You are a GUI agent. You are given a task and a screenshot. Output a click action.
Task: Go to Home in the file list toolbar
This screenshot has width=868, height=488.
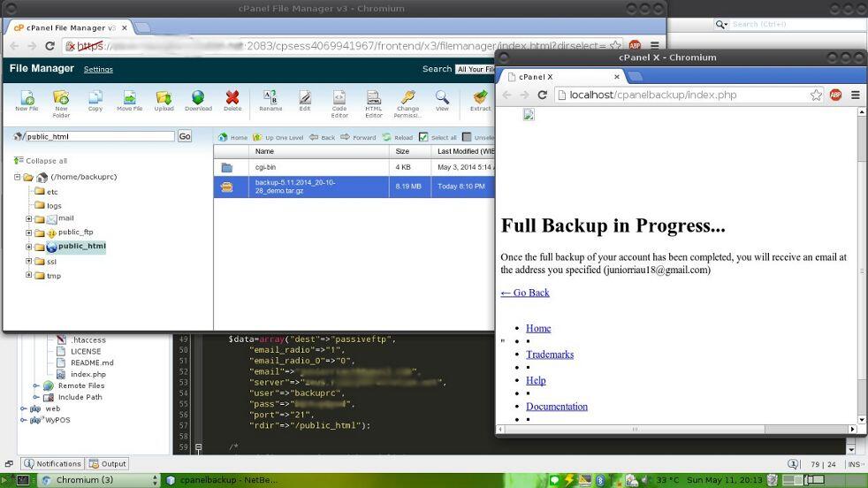[232, 137]
